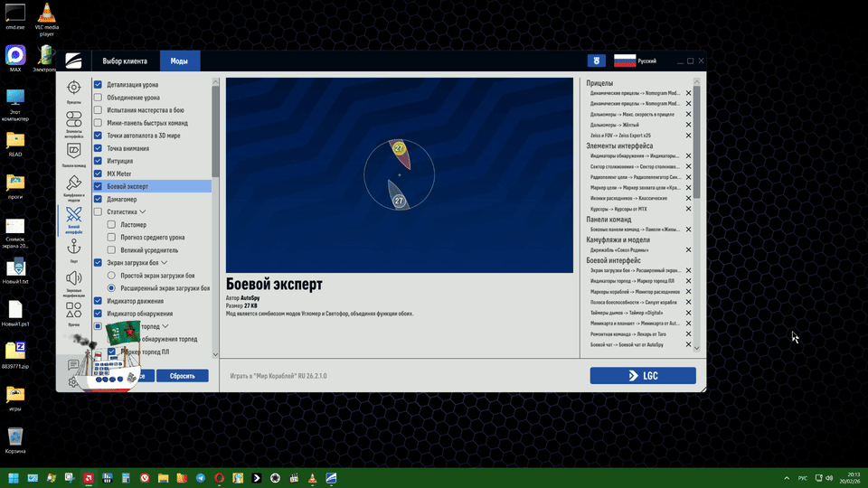Click selected mods scrollbar down arrow
The image size is (868, 488).
pyautogui.click(x=697, y=349)
